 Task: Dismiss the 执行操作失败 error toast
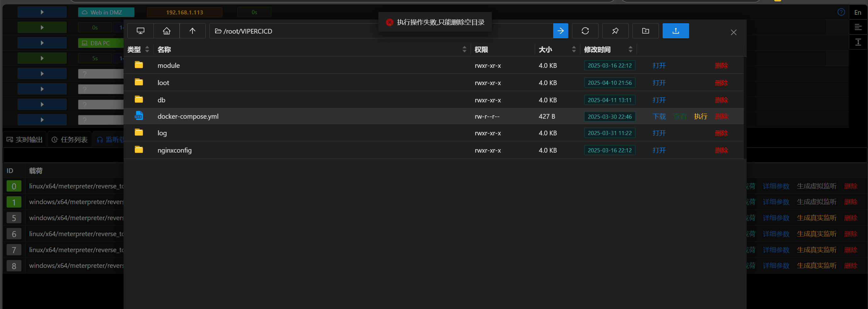tap(435, 22)
